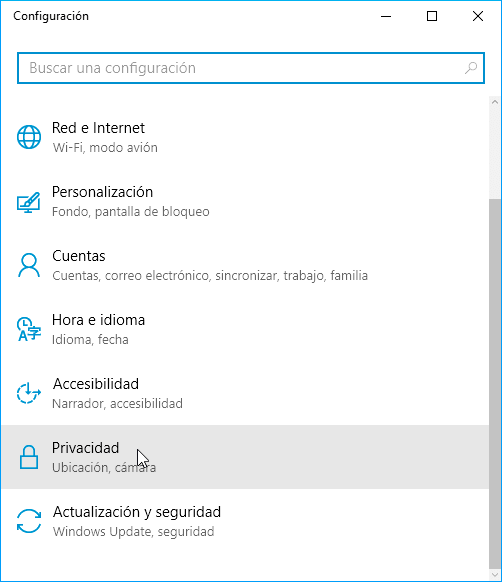Click the Cuentas person icon

29,265
